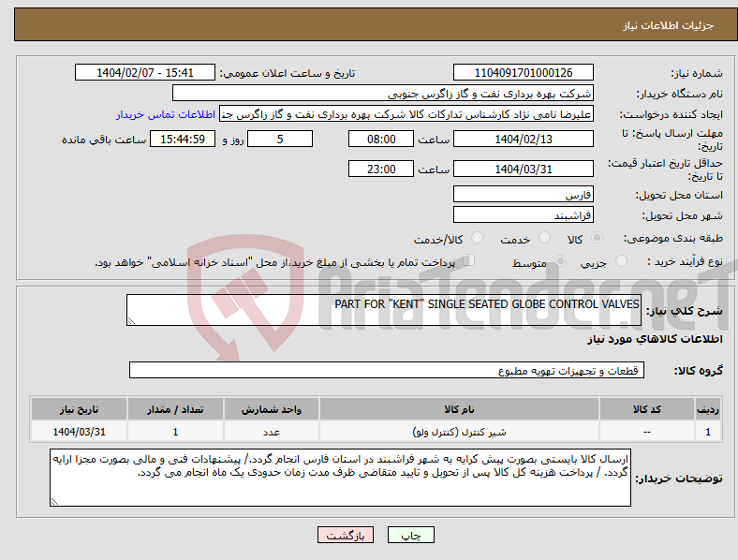Click the بازگشت back button
The image size is (738, 560).
(346, 535)
